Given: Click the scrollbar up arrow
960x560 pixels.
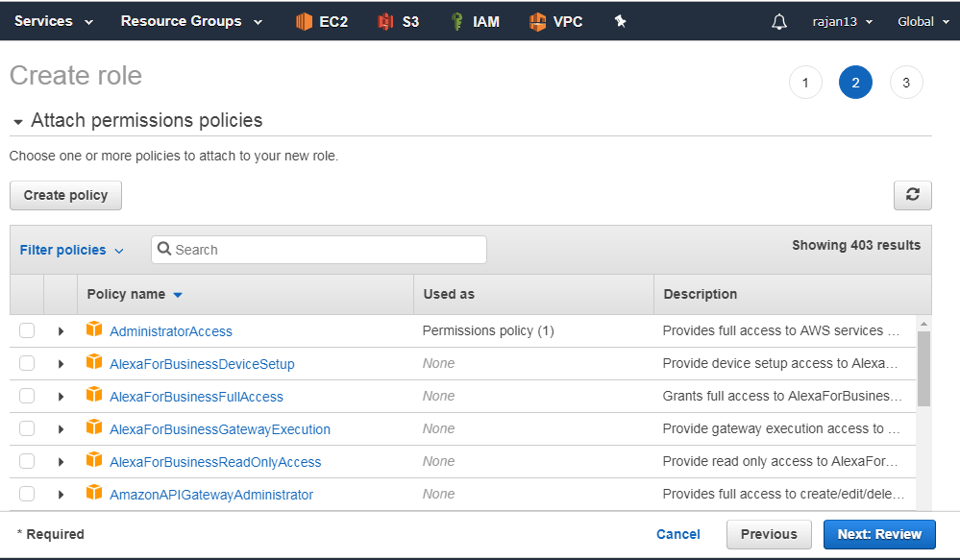Looking at the screenshot, I should point(923,323).
